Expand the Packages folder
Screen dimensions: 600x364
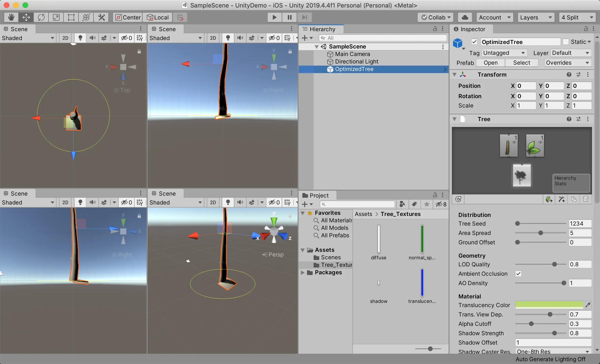pos(303,272)
